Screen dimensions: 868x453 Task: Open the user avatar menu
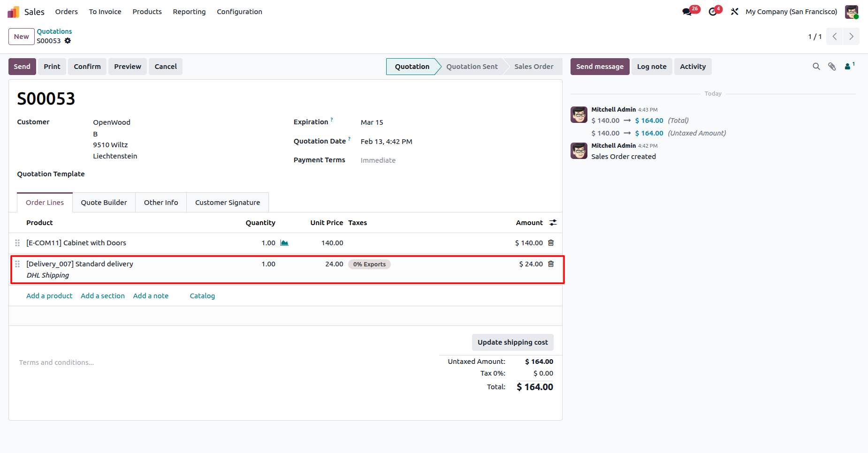point(852,12)
